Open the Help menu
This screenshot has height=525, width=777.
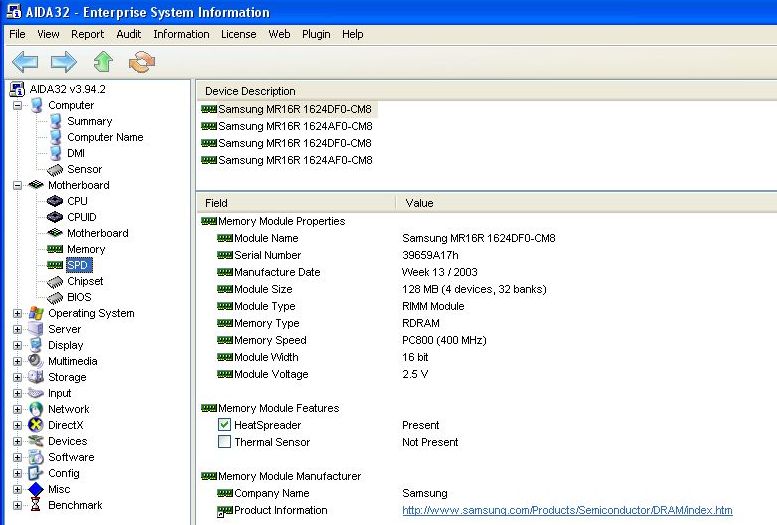pos(352,34)
